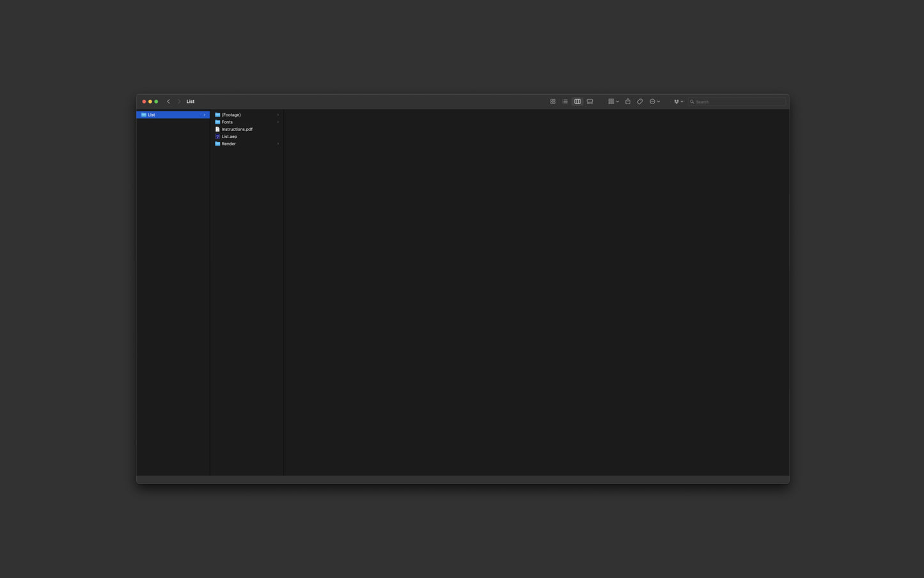The width and height of the screenshot is (924, 578).
Task: Open the Group By dropdown
Action: tap(613, 102)
